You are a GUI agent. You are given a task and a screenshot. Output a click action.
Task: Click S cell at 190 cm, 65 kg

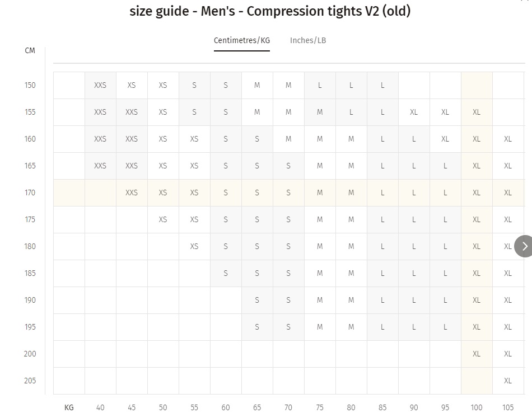coord(257,300)
